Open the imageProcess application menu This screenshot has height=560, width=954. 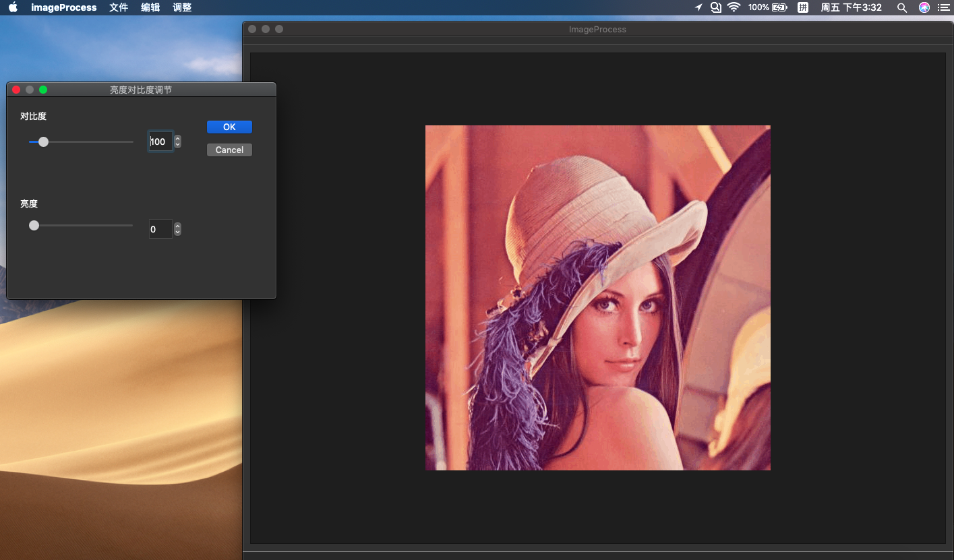pyautogui.click(x=63, y=7)
